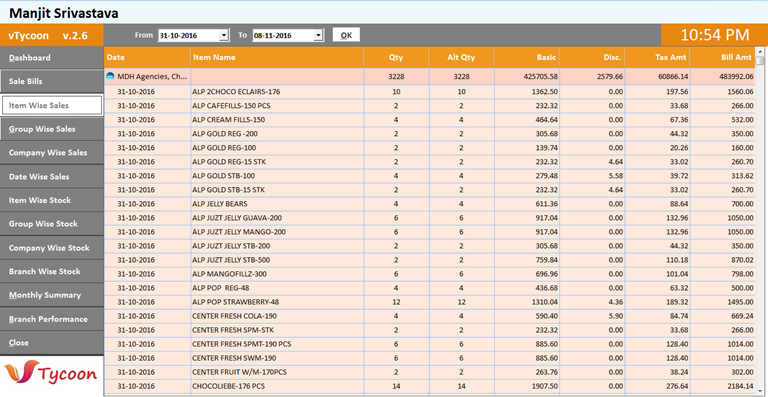Select row ALP JELLY BEARS

point(430,204)
